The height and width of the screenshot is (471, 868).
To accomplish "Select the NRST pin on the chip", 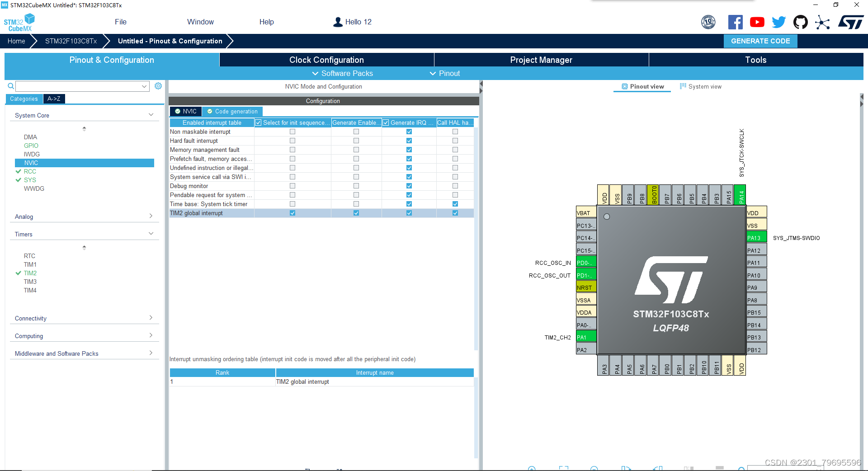I will click(x=586, y=287).
